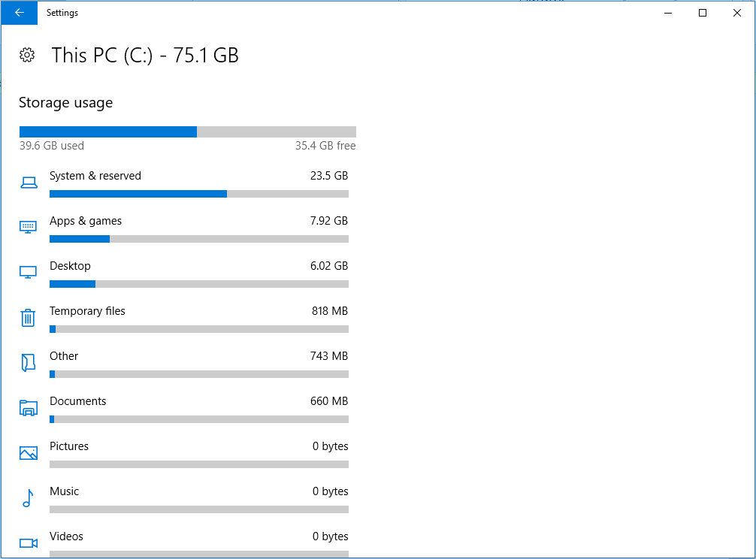Select the Documents storage label
This screenshot has height=559, width=756.
(x=77, y=401)
